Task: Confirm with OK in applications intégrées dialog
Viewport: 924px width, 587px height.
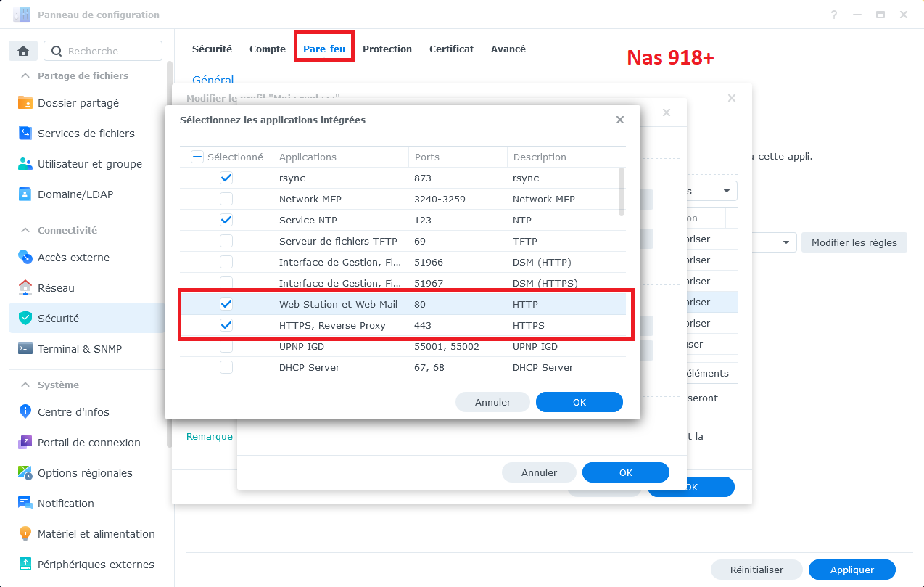Action: coord(579,402)
